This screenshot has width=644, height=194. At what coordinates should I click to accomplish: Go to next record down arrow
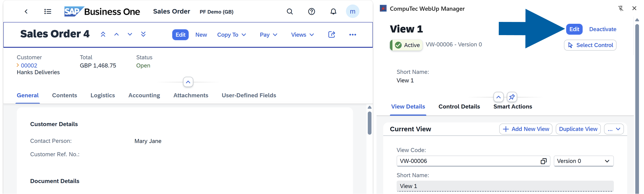click(130, 34)
